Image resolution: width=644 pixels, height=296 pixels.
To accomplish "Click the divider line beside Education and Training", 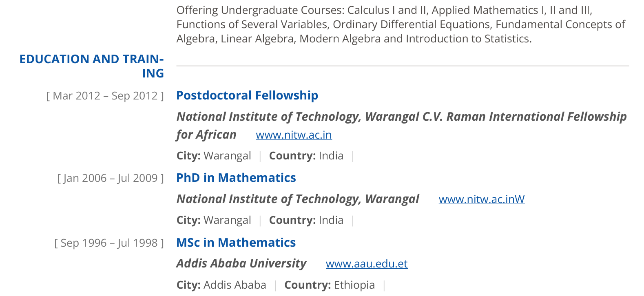I will point(403,66).
